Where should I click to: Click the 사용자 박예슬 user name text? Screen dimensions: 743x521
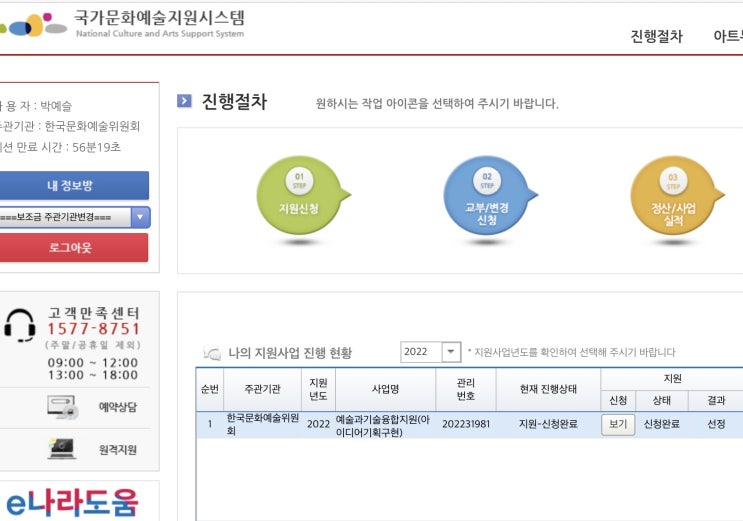tap(36, 106)
